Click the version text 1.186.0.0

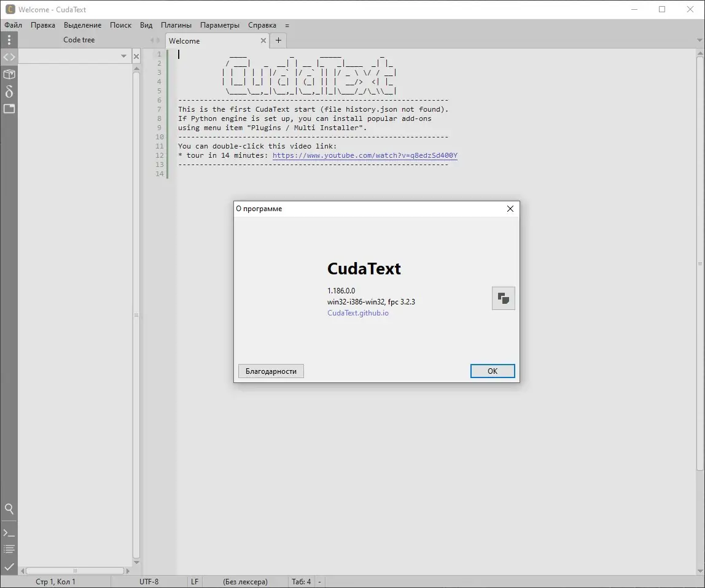(341, 291)
